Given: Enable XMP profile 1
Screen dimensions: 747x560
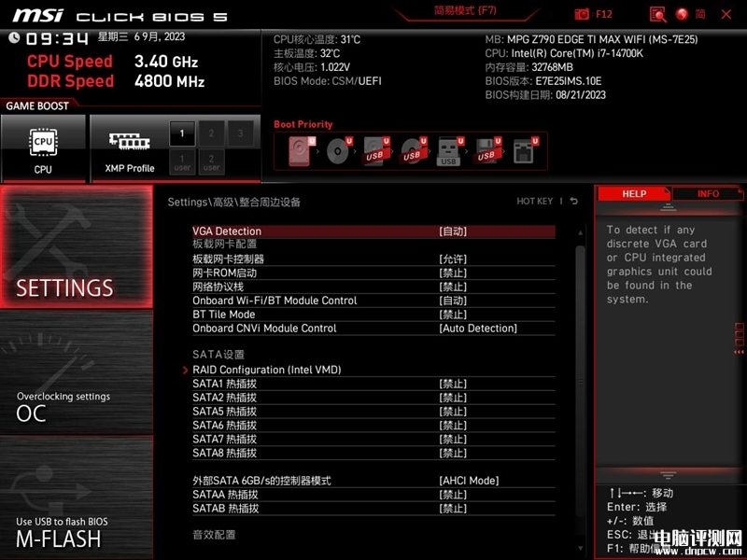Looking at the screenshot, I should click(182, 133).
